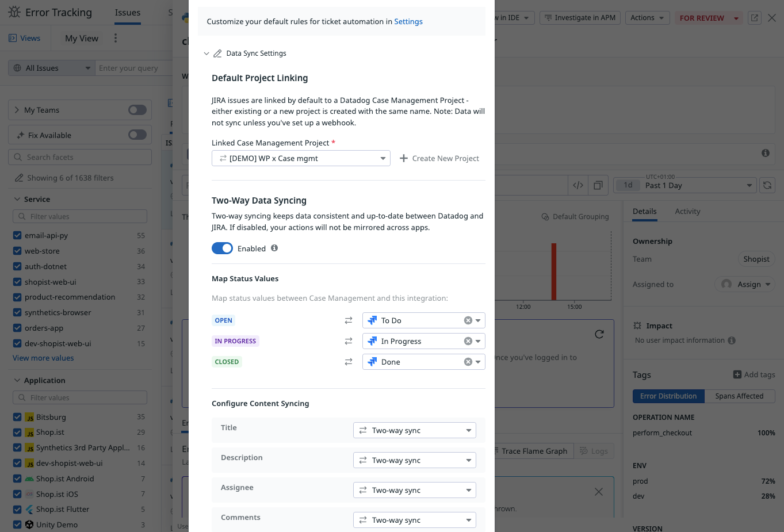Viewport: 784px width, 532px height.
Task: Click the info icon next to Enabled
Action: [274, 248]
